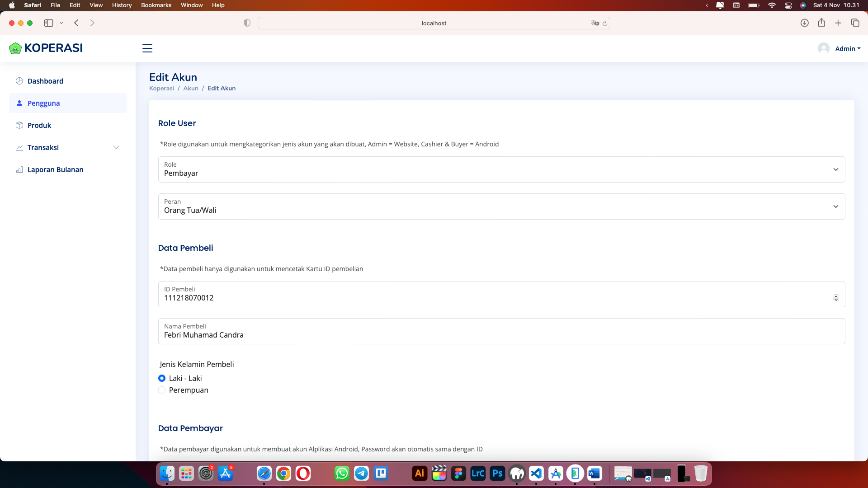This screenshot has height=488, width=868.
Task: Click the Produk box icon
Action: point(19,125)
